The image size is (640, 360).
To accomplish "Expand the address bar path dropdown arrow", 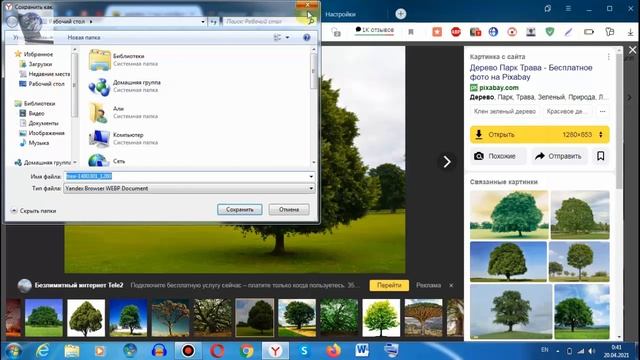I will [x=203, y=22].
